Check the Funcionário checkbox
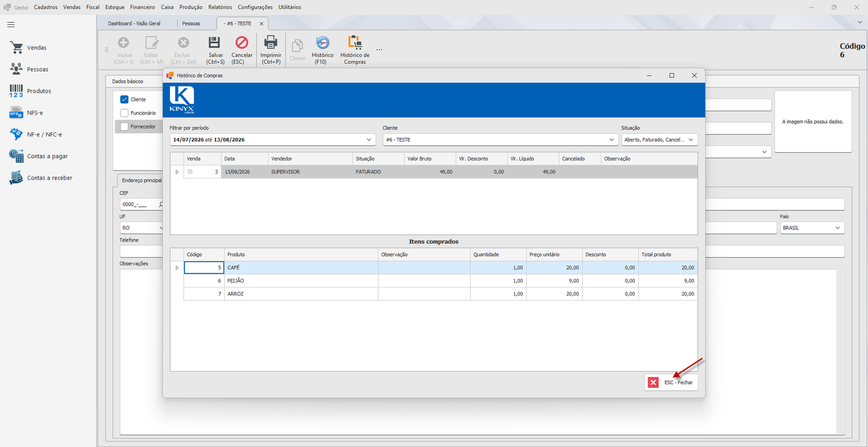 pos(124,113)
